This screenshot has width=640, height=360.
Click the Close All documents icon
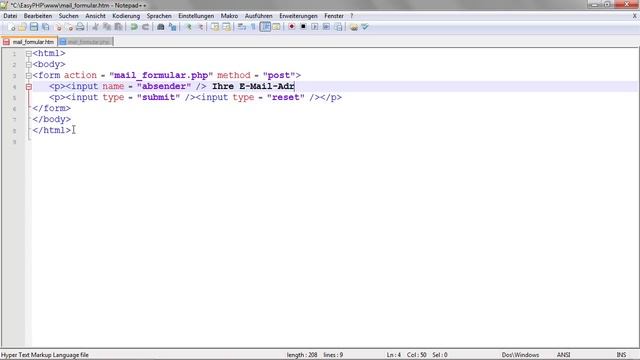coord(69,27)
